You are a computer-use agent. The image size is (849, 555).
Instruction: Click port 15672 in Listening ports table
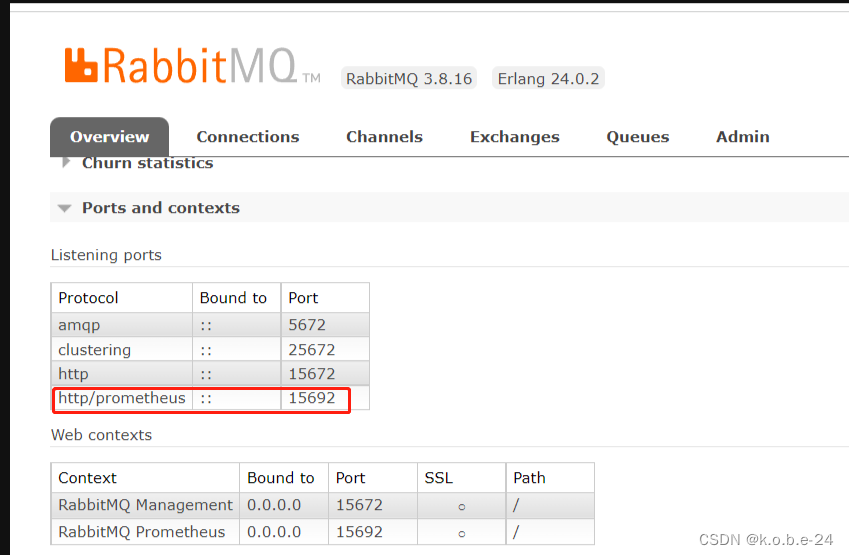[x=312, y=374]
